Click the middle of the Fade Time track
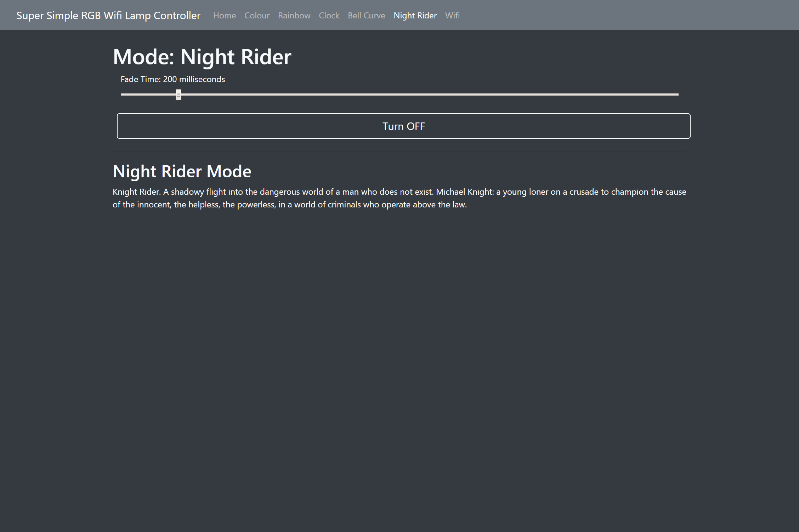Image resolution: width=799 pixels, height=532 pixels. (399, 94)
